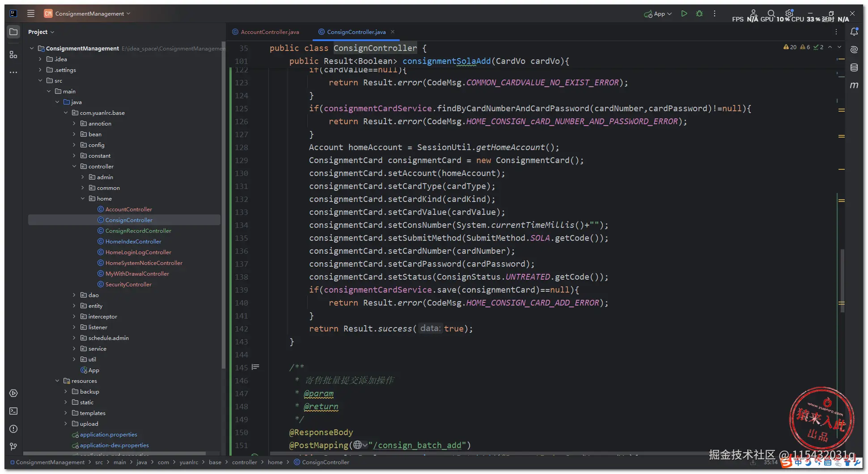Open the Project tool window icon
Image resolution: width=868 pixels, height=474 pixels.
click(13, 32)
